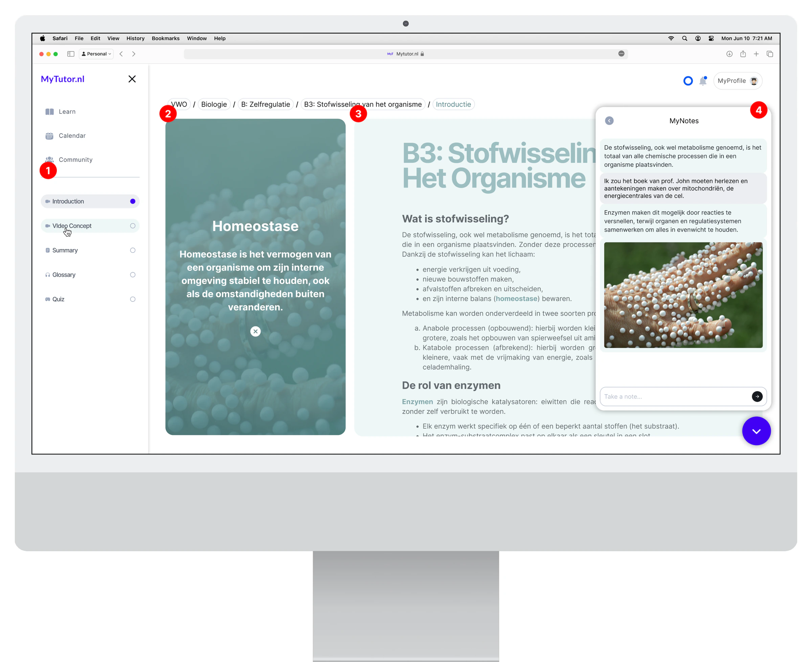Open a new Safari tab
812x662 pixels.
point(756,54)
